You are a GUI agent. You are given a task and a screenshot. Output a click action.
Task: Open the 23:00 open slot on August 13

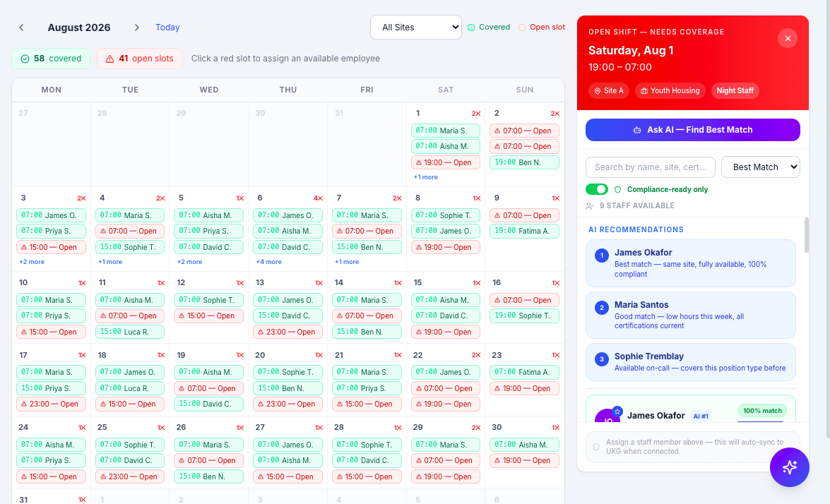(287, 332)
